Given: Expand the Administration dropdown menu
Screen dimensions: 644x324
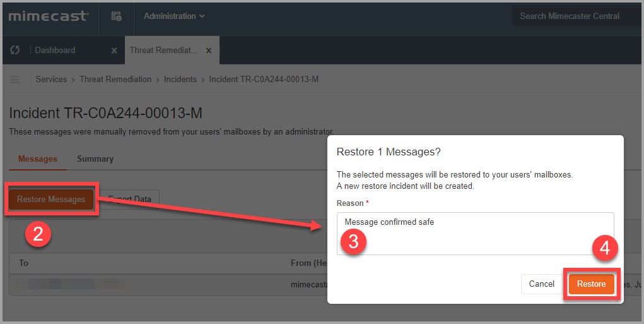Looking at the screenshot, I should click(x=174, y=16).
